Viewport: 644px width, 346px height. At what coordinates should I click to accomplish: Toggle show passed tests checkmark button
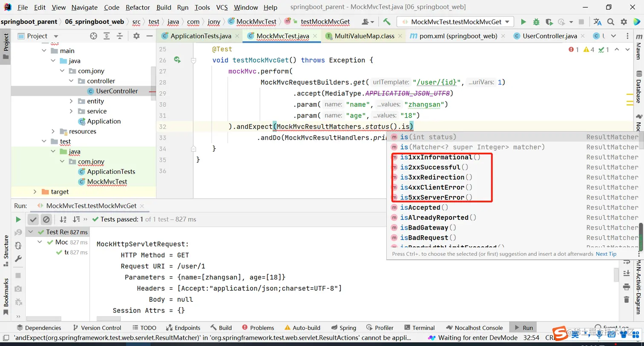pyautogui.click(x=33, y=219)
